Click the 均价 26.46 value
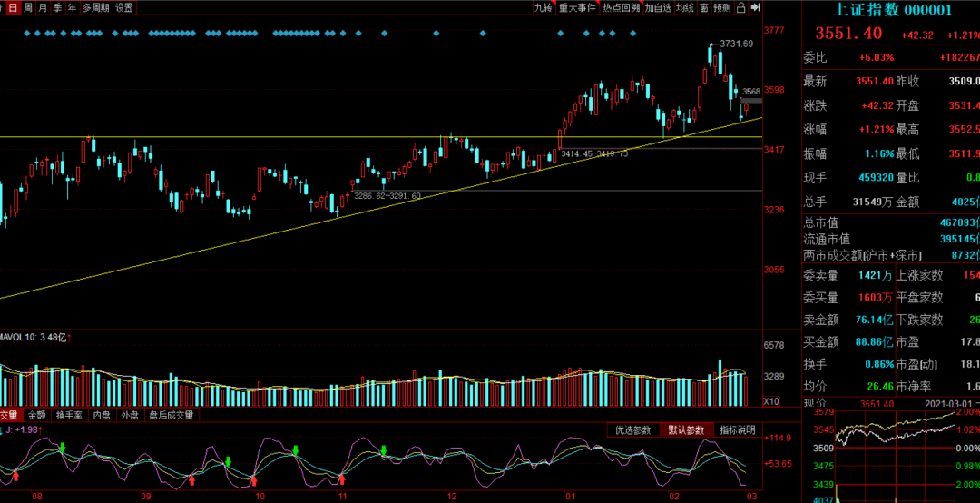The width and height of the screenshot is (980, 503). point(880,386)
